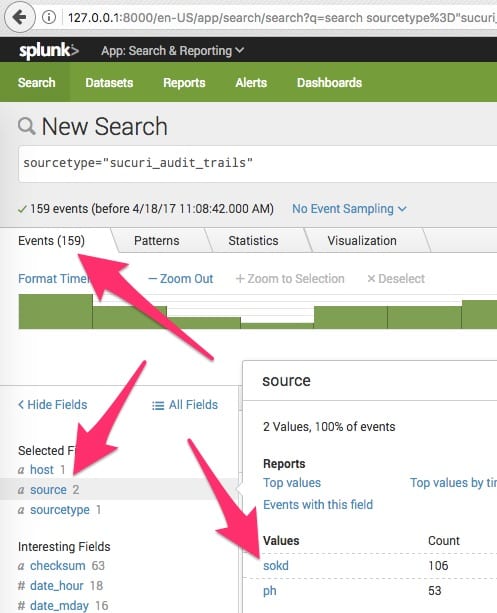Click the All Fields list icon
The height and width of the screenshot is (613, 497).
point(158,405)
